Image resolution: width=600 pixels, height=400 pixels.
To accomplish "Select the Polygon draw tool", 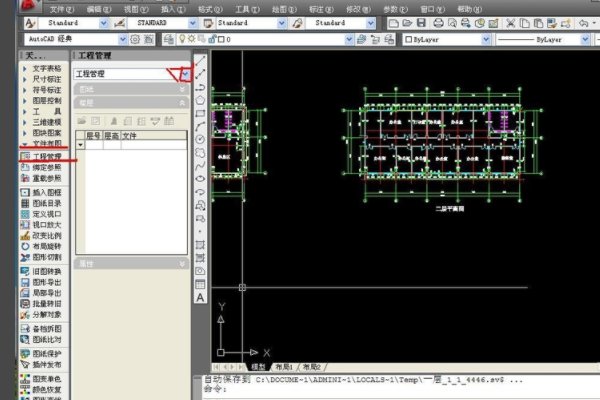I will point(200,99).
